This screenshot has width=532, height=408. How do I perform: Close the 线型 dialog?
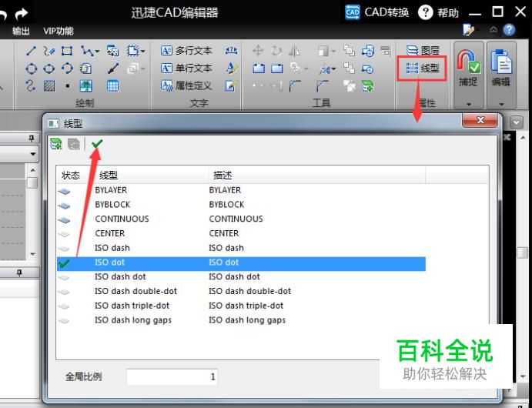(x=480, y=120)
